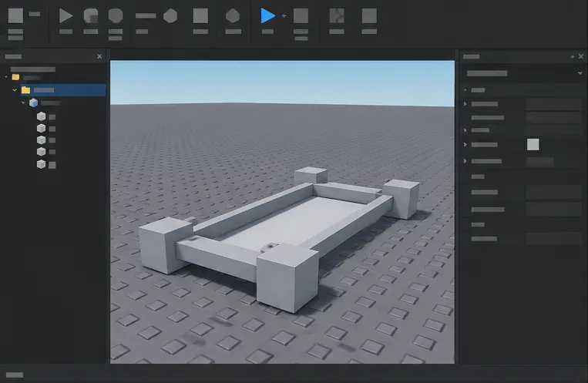Collapse the top-level folder using its small arrow
This screenshot has width=588, height=383.
(6, 77)
